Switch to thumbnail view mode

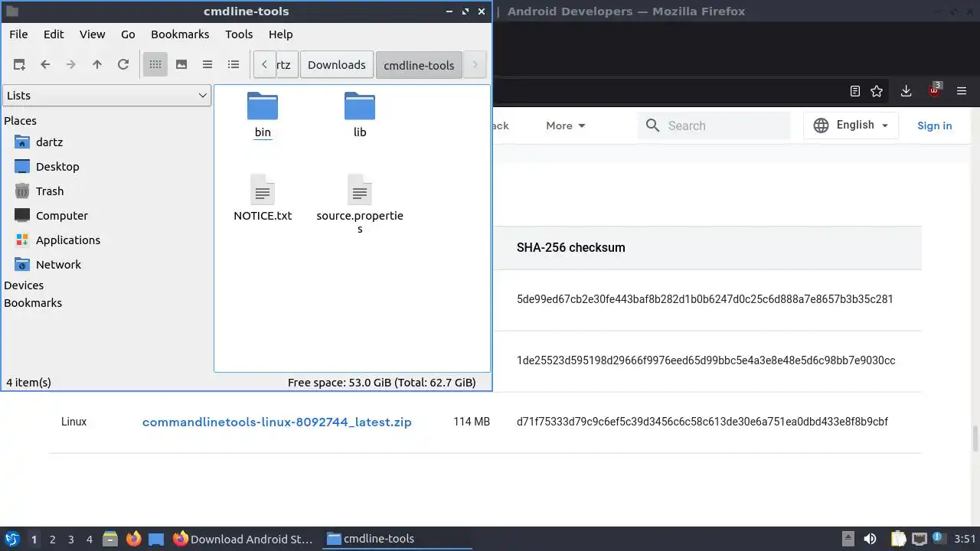click(181, 65)
